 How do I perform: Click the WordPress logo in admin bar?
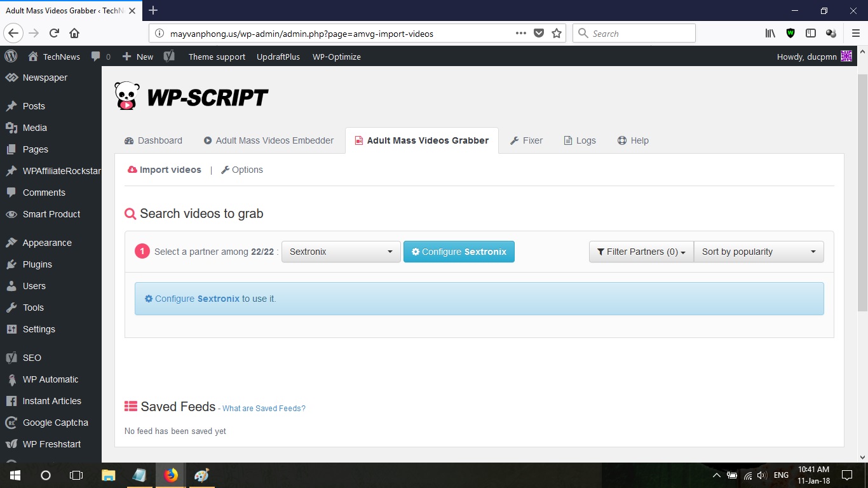(11, 57)
